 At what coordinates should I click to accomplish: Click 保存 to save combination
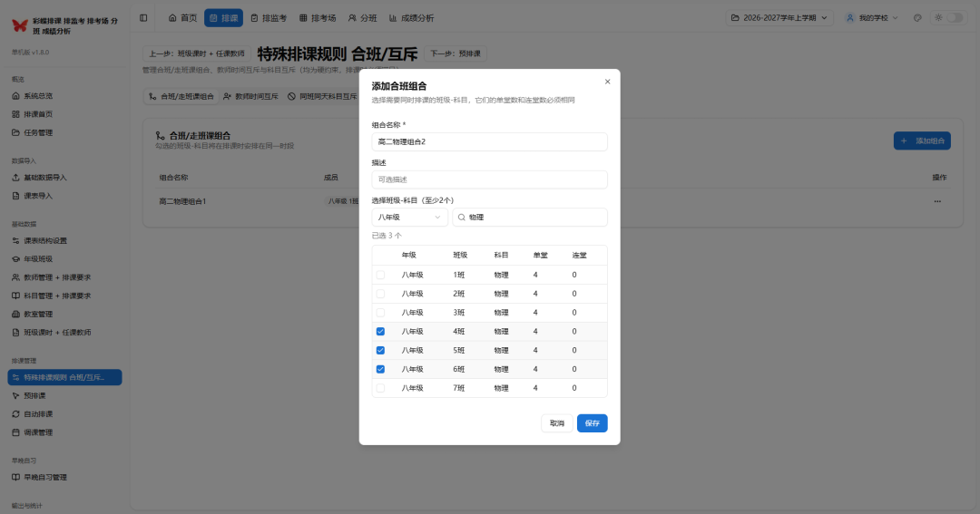click(x=592, y=423)
